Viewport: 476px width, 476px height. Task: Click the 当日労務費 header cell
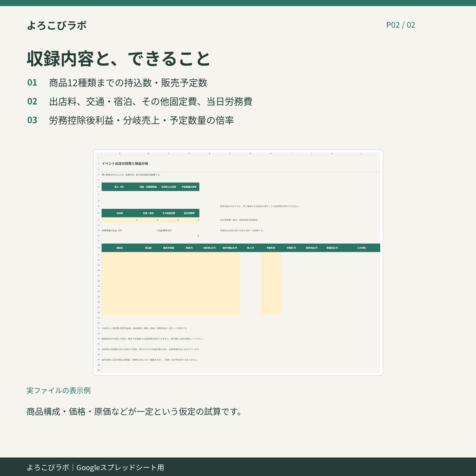click(x=189, y=213)
